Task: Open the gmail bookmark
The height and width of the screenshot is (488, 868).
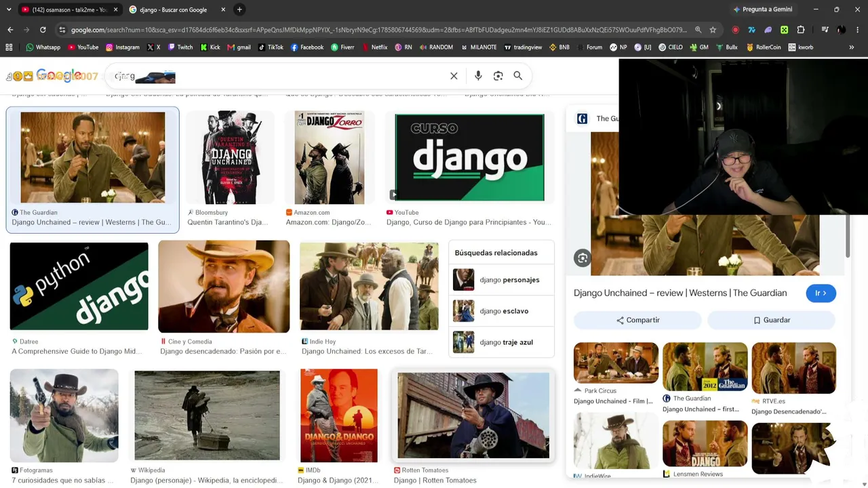Action: [x=239, y=47]
